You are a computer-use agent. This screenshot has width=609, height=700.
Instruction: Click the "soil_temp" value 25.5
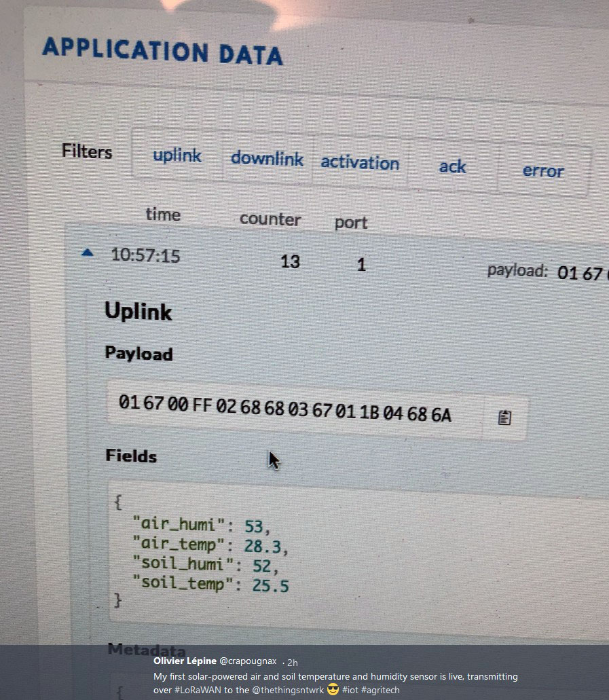(x=271, y=585)
